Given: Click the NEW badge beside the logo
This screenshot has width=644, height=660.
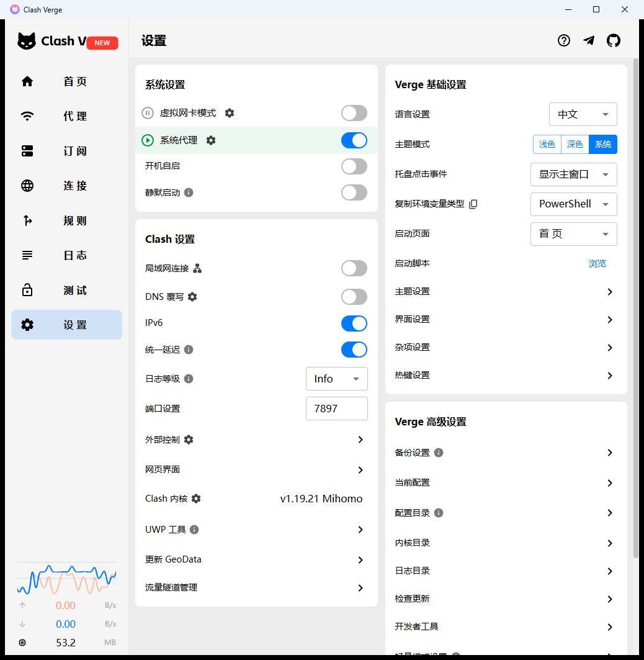Looking at the screenshot, I should coord(102,43).
